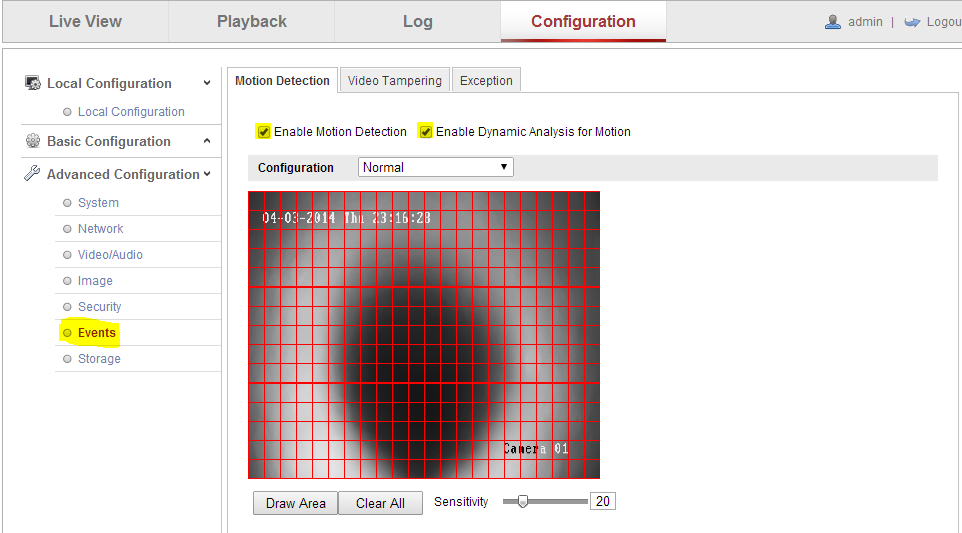Click the Local Configuration monitor icon

click(33, 84)
